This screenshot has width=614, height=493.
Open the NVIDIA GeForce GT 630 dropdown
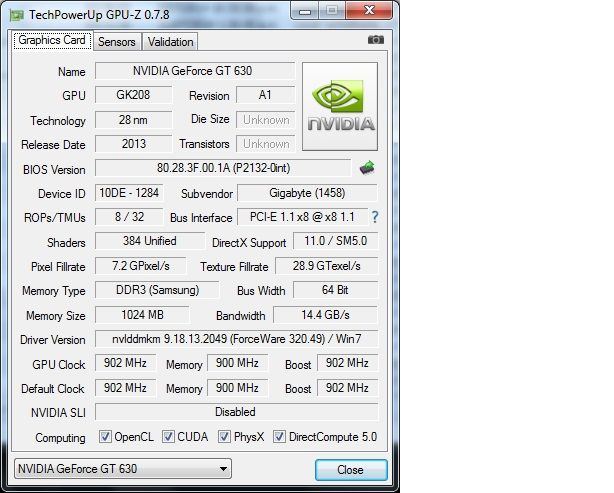(x=123, y=469)
